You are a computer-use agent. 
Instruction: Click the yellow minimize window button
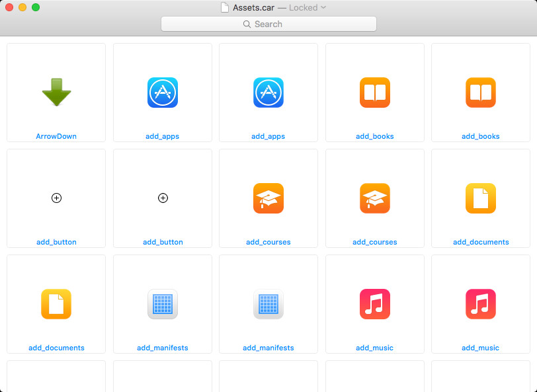click(22, 7)
